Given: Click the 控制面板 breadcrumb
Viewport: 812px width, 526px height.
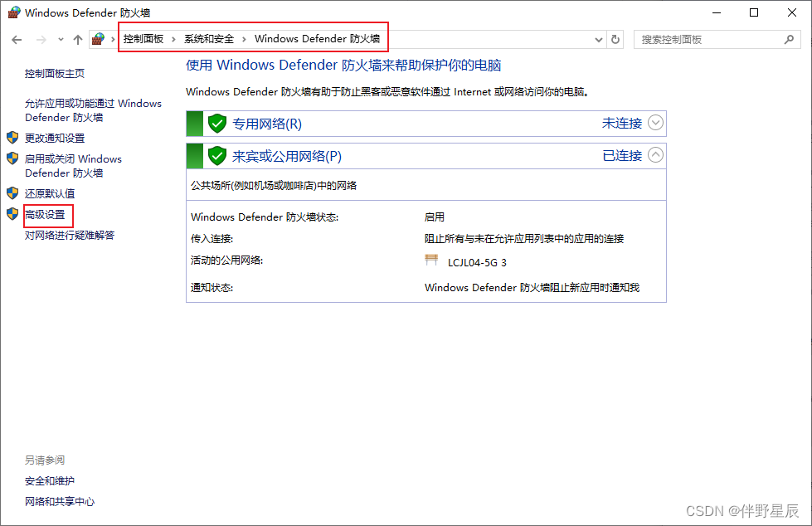Looking at the screenshot, I should click(x=143, y=39).
